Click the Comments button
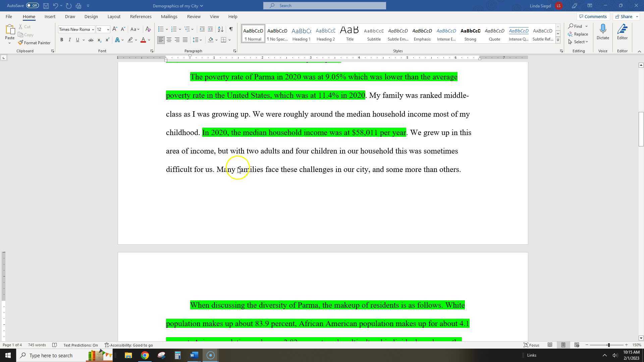 click(x=592, y=16)
